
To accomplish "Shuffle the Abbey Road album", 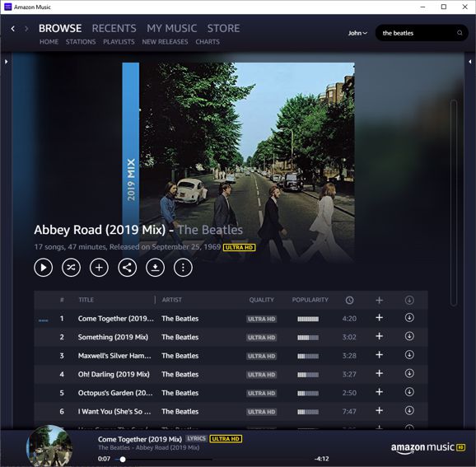I will click(x=71, y=268).
